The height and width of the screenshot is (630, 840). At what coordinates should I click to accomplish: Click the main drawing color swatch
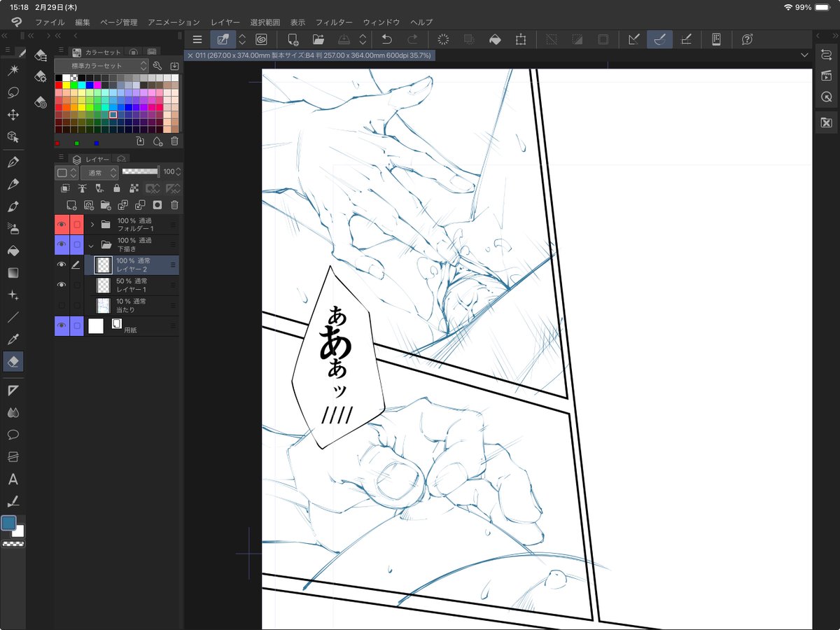(x=9, y=523)
